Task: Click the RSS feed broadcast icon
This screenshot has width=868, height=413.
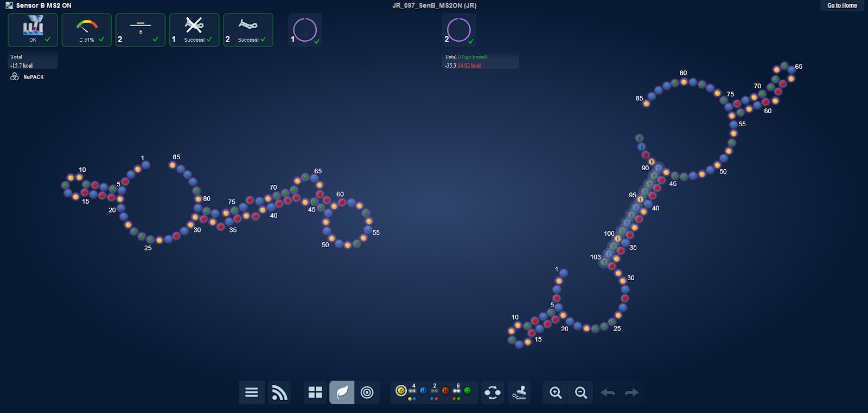Action: coord(279,392)
